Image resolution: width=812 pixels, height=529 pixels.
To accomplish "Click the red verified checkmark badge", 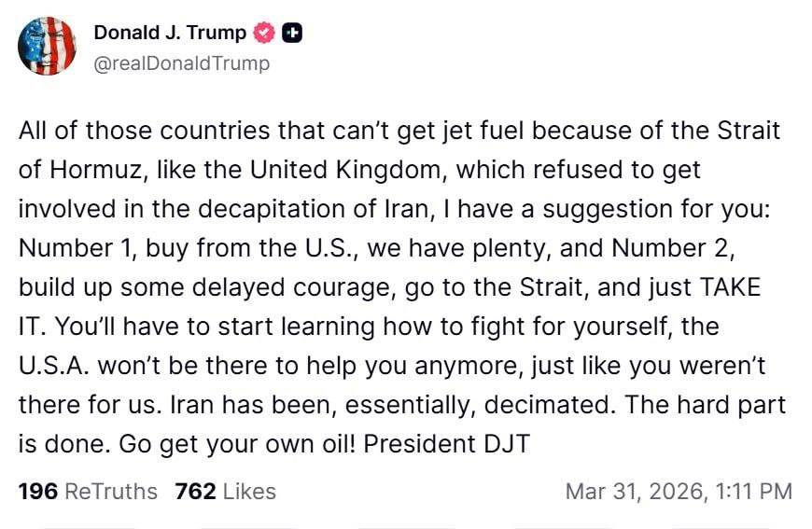I will (x=264, y=34).
